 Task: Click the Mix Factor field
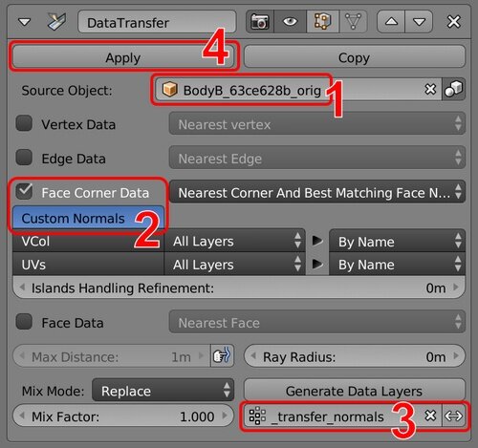(x=123, y=416)
